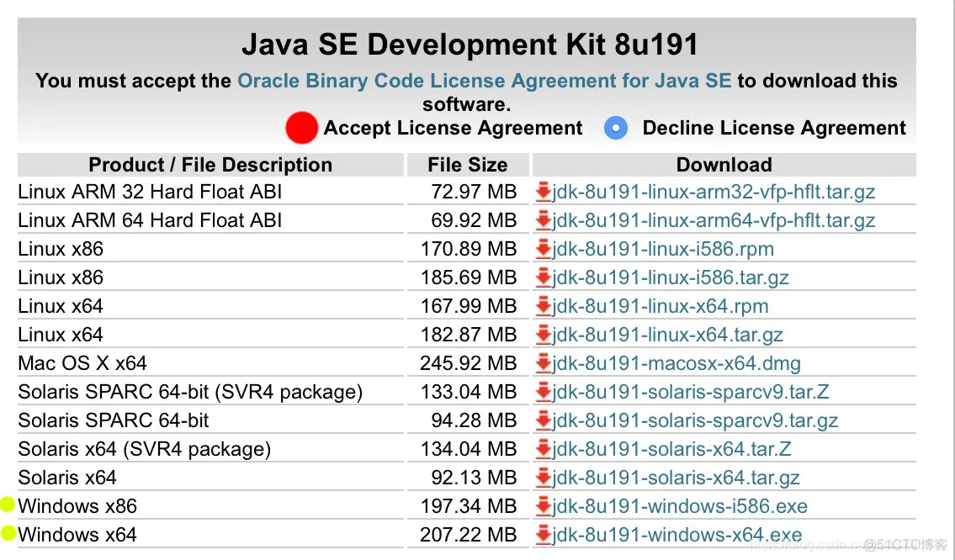Click the 207.22 MB file size cell
Viewport: 955px width, 560px height.
pyautogui.click(x=469, y=535)
